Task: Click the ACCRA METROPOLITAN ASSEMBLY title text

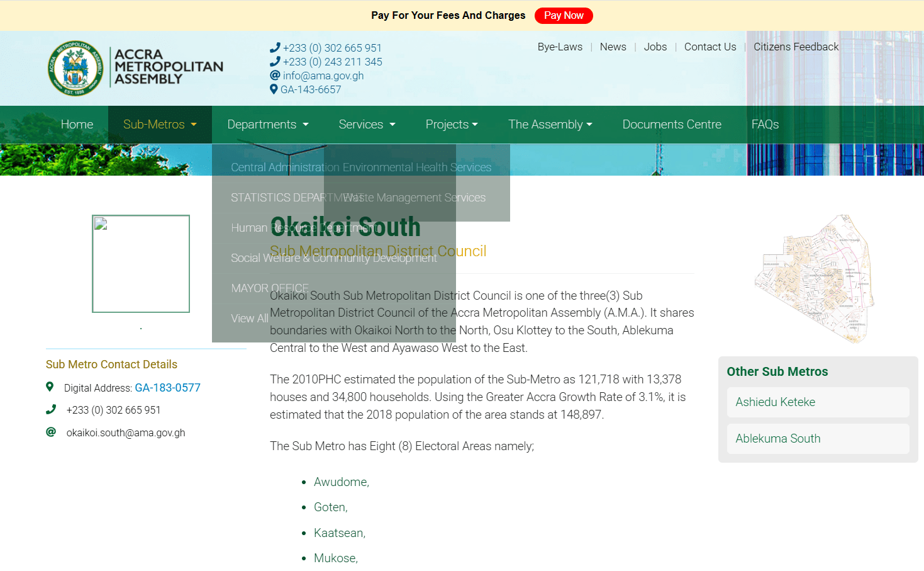Action: tap(169, 67)
